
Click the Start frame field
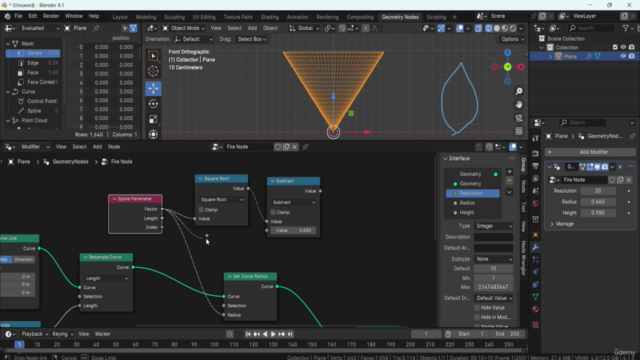(x=471, y=334)
